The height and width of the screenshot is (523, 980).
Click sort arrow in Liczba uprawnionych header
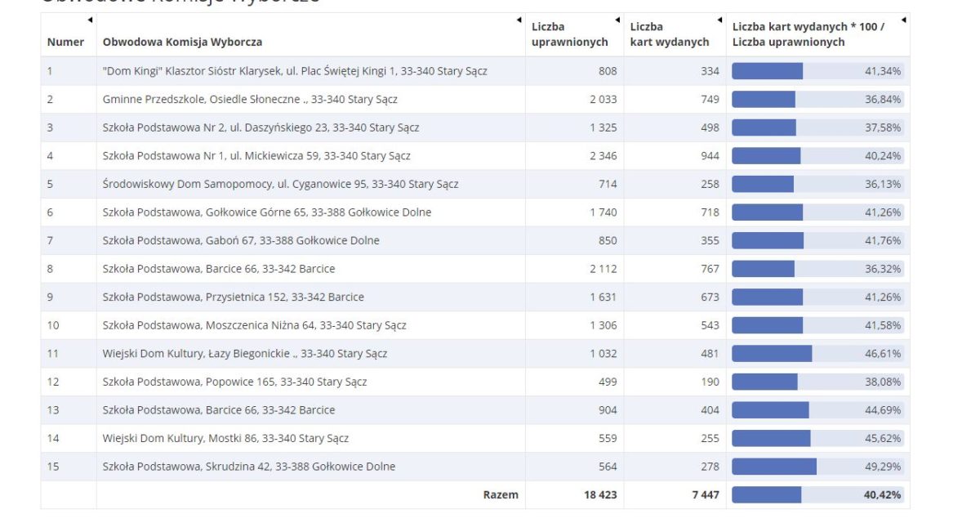coord(617,20)
